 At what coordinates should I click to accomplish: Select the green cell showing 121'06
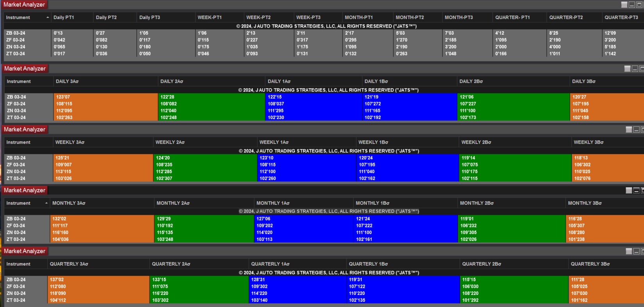point(513,97)
